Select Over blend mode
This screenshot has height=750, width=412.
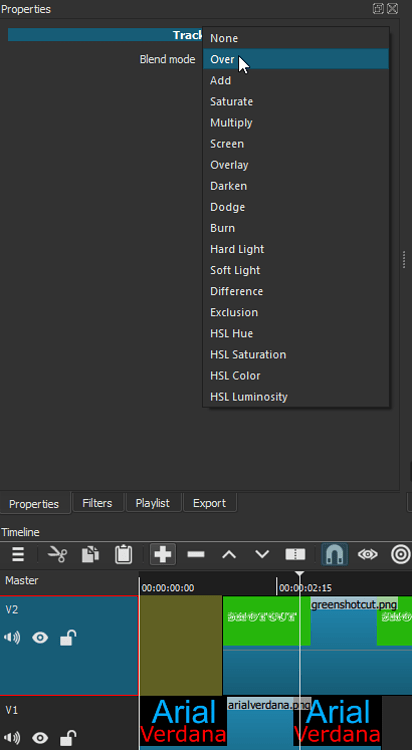point(296,59)
